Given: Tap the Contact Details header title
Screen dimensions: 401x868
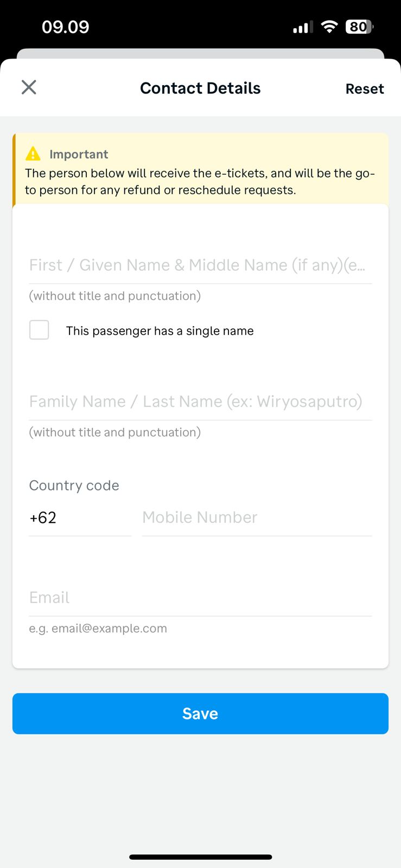Looking at the screenshot, I should click(200, 88).
